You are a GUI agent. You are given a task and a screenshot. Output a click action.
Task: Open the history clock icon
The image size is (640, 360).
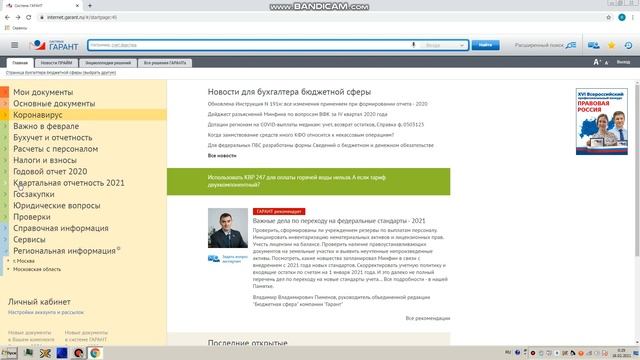(629, 45)
